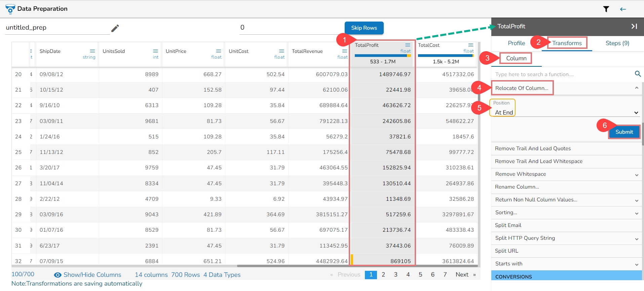Image resolution: width=644 pixels, height=291 pixels.
Task: Collapse the TotalProfit side panel
Action: point(634,26)
